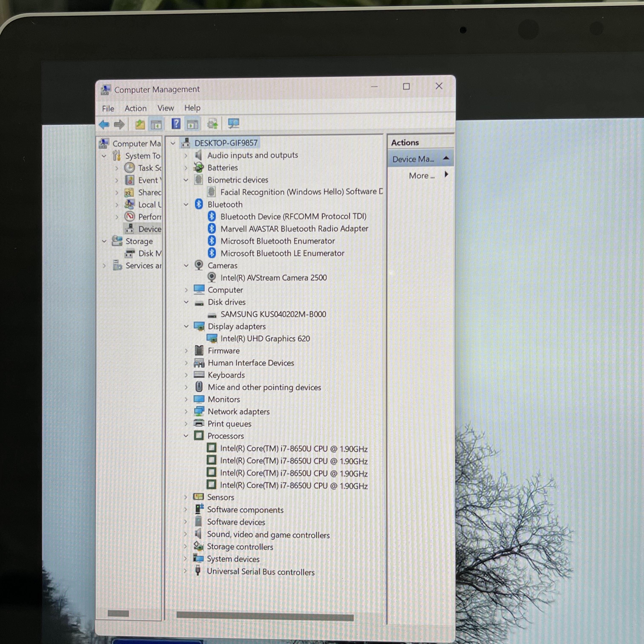Toggle the Show/Hide Console Tree icon
Viewport: 644px width, 644px height.
coord(156,125)
